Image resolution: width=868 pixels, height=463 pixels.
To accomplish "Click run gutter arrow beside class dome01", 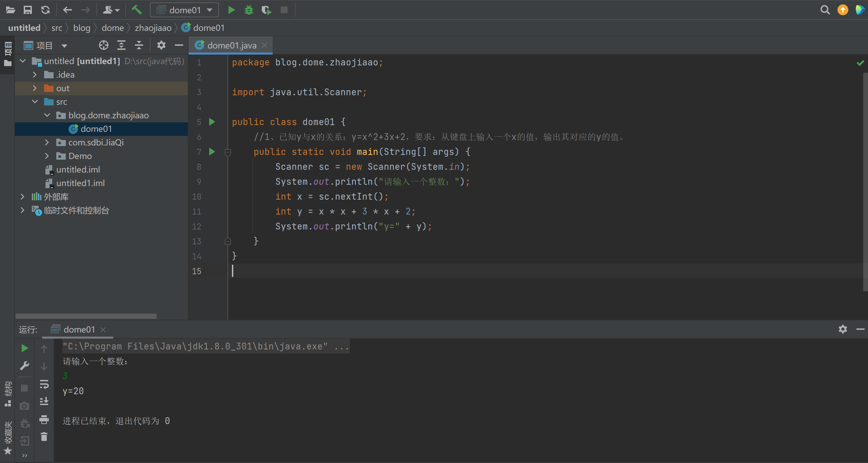I will [x=212, y=122].
